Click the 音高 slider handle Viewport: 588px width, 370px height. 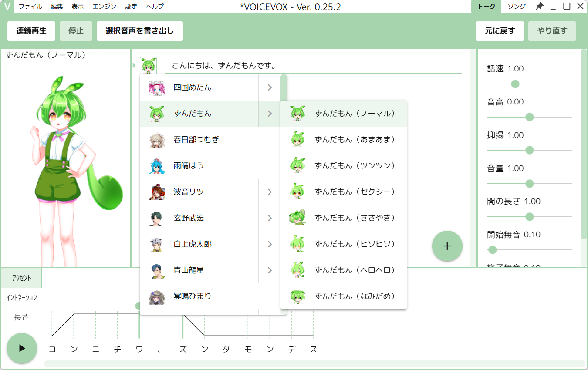(x=530, y=117)
